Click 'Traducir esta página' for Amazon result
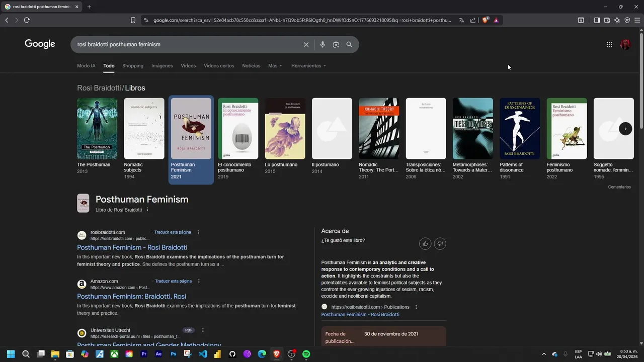 click(x=173, y=281)
